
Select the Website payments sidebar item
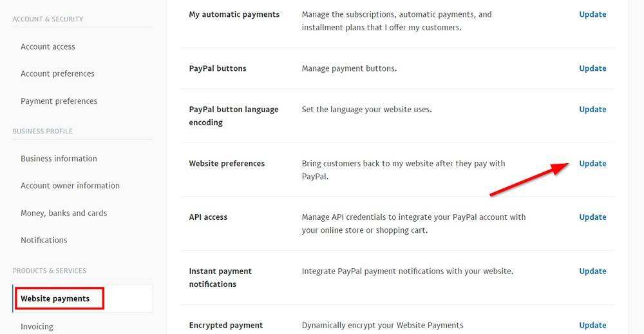(55, 299)
